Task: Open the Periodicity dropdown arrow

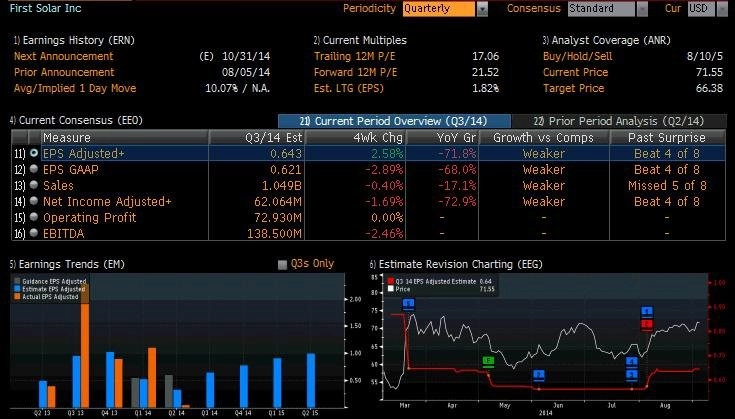Action: click(482, 9)
